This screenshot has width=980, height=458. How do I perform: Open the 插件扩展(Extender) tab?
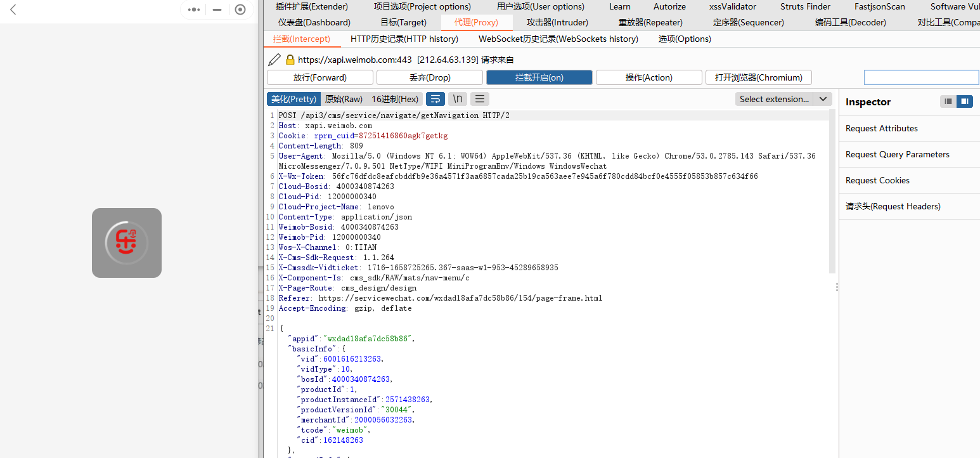pos(312,6)
